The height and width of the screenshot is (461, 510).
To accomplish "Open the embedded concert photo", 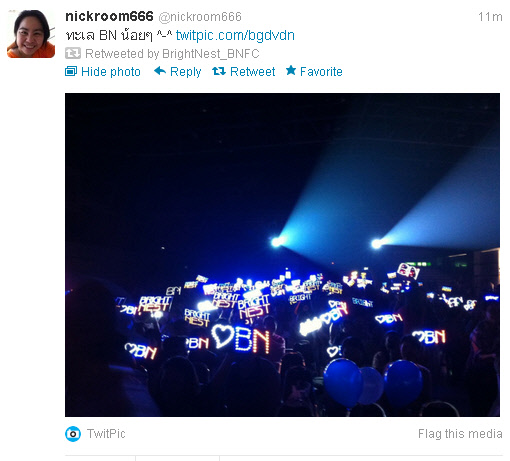I will coord(282,255).
